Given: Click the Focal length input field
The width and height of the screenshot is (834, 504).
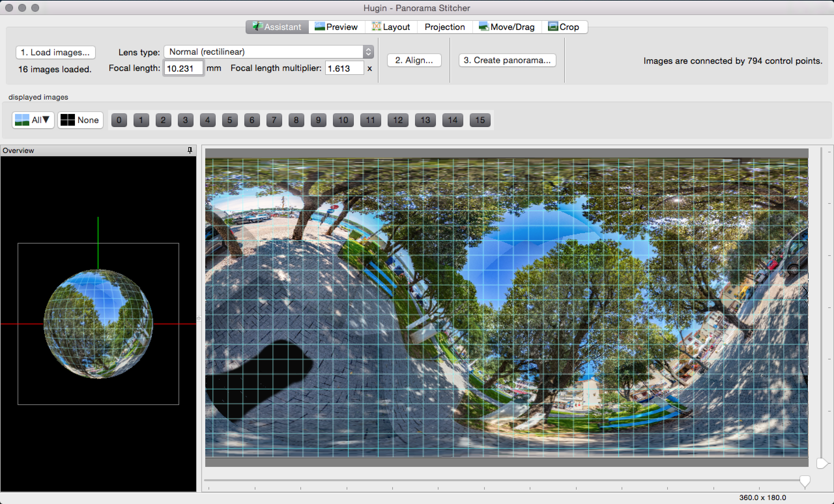Looking at the screenshot, I should click(x=183, y=68).
